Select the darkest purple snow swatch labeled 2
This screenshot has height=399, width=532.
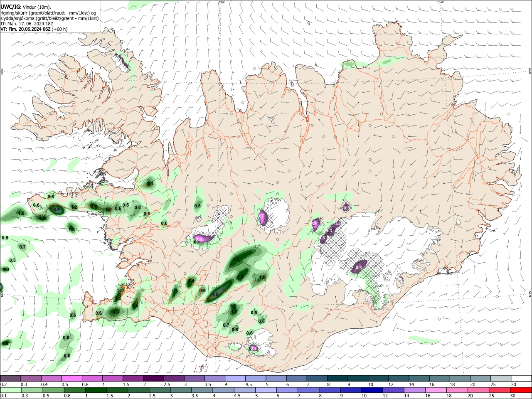pyautogui.click(x=153, y=378)
